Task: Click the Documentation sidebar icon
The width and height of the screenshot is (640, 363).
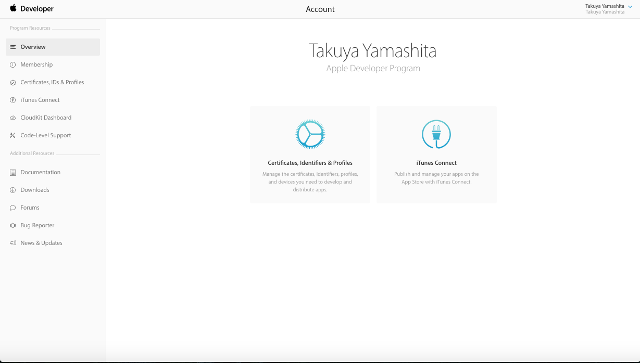Action: 13,172
